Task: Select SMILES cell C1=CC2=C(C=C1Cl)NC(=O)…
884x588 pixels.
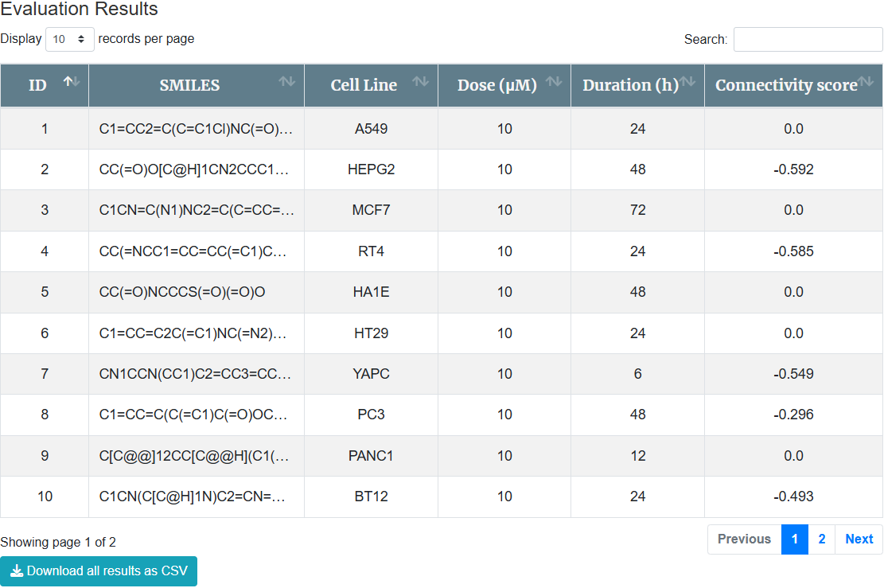Action: (197, 129)
